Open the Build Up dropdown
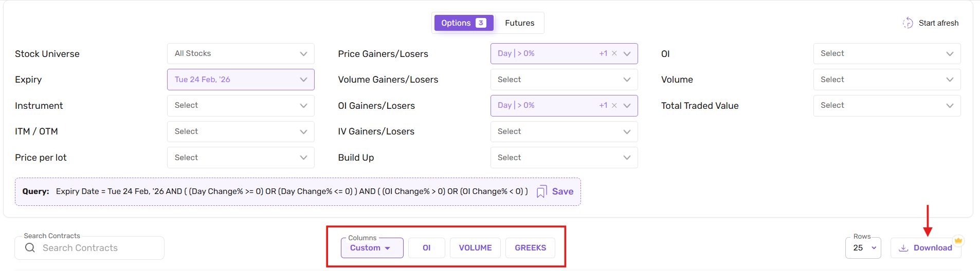The width and height of the screenshot is (980, 271). point(564,158)
